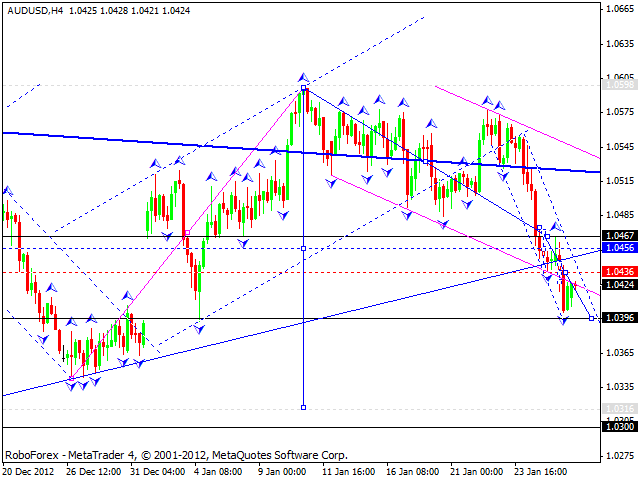Click the bottom square handle of the vertical line

[303, 406]
